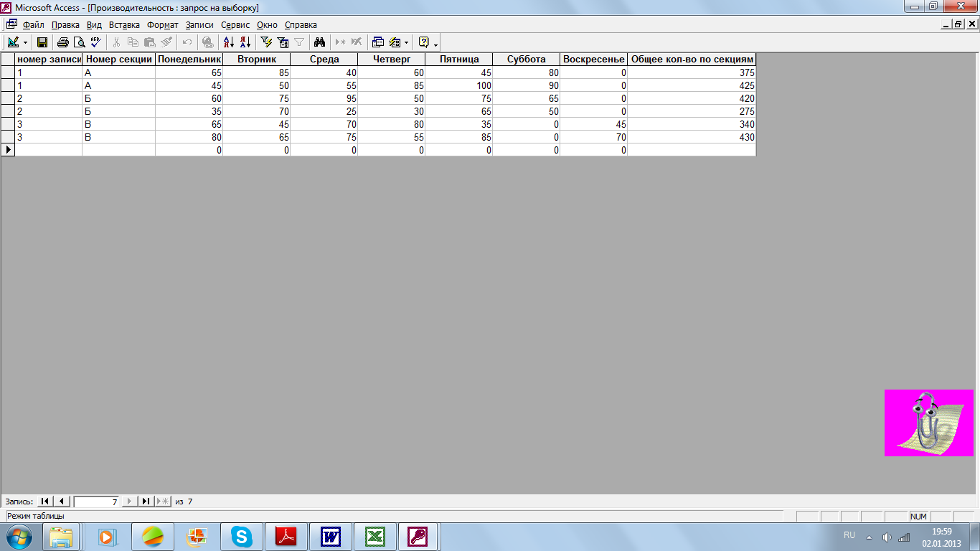Viewport: 980px width, 551px height.
Task: Click the New Object toolbar icon
Action: coord(394,42)
